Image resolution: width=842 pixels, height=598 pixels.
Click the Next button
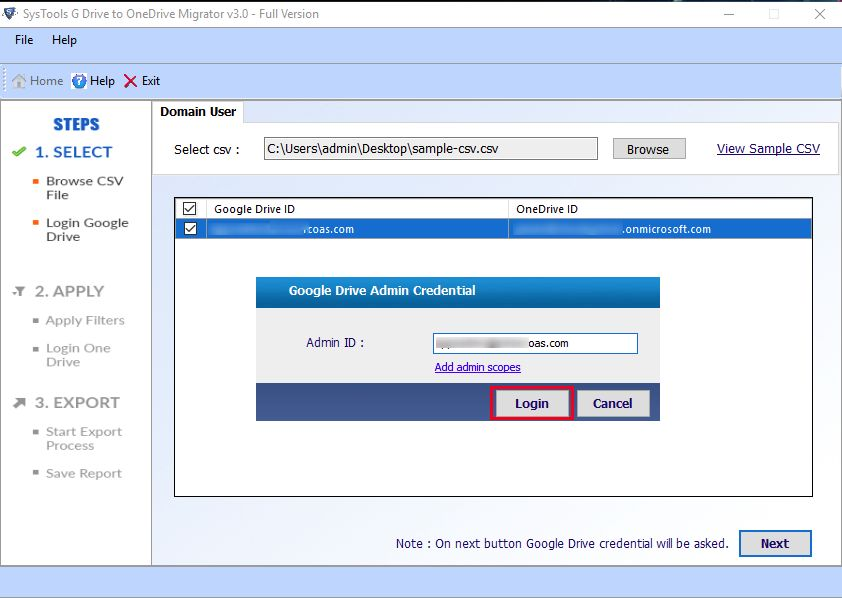[775, 544]
